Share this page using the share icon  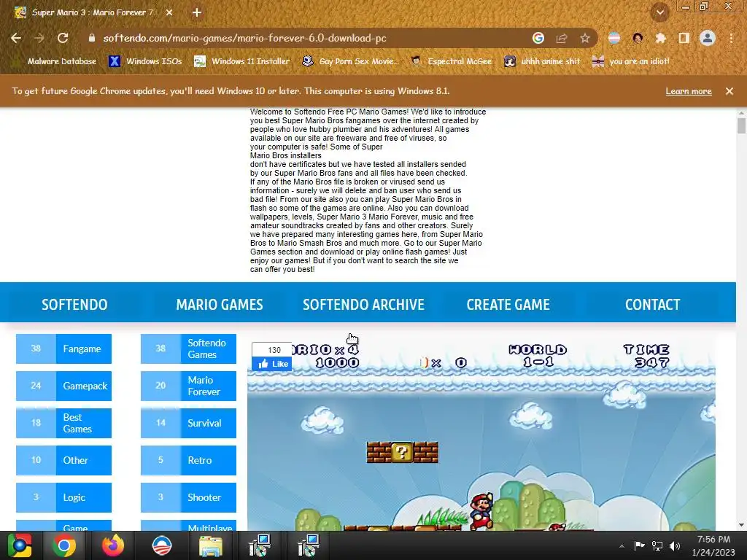562,38
